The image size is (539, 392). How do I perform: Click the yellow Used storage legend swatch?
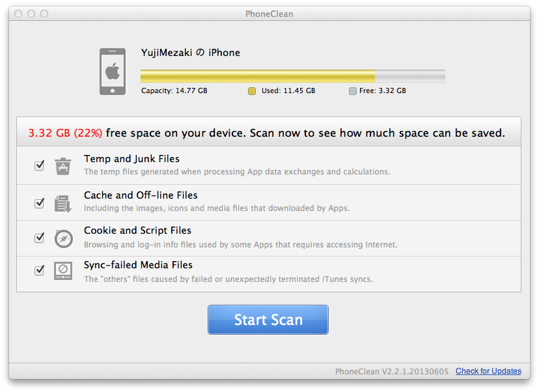pyautogui.click(x=252, y=91)
